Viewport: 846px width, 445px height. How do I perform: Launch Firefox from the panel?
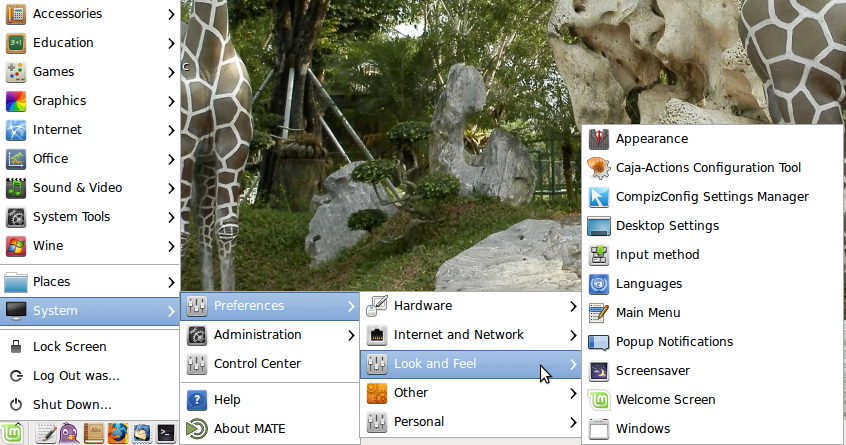pyautogui.click(x=118, y=434)
